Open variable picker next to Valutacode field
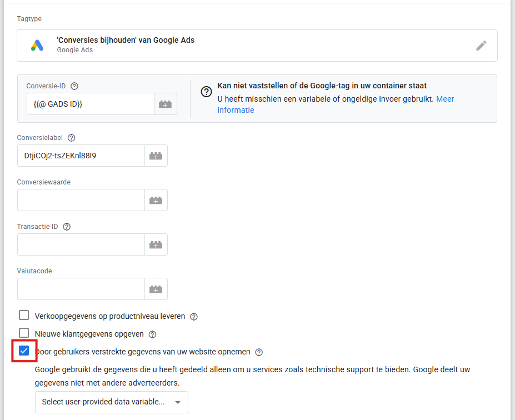Viewport: 515px width, 420px height. pos(156,289)
